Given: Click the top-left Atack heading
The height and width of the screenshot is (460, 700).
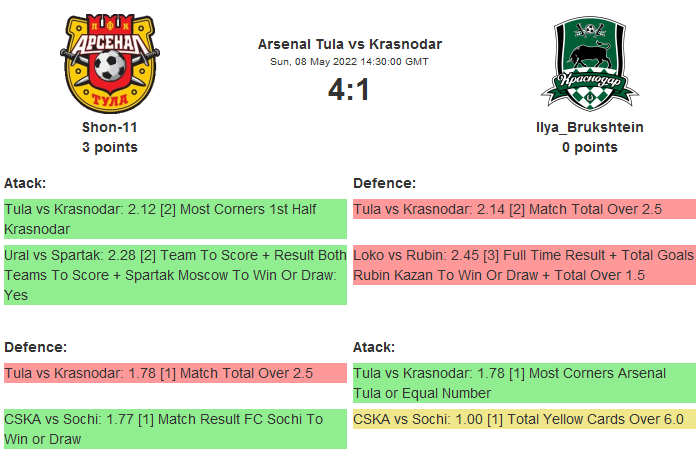Looking at the screenshot, I should point(25,183).
